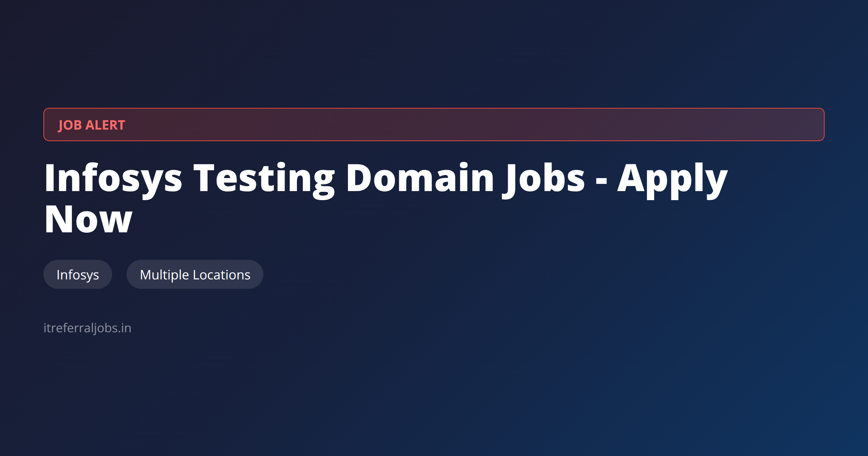The height and width of the screenshot is (456, 868).
Task: Click the word Domain in headline
Action: 420,178
